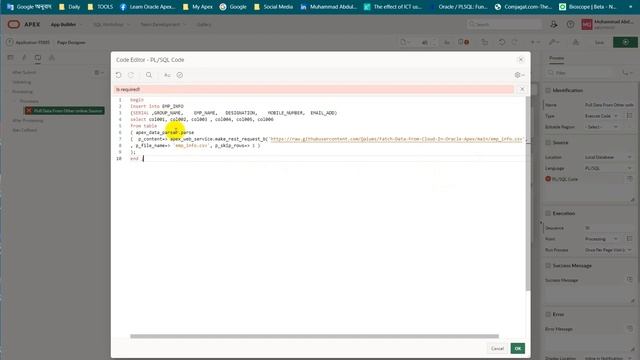The image size is (640, 360).
Task: Select the Processing tree node
Action: point(22,92)
